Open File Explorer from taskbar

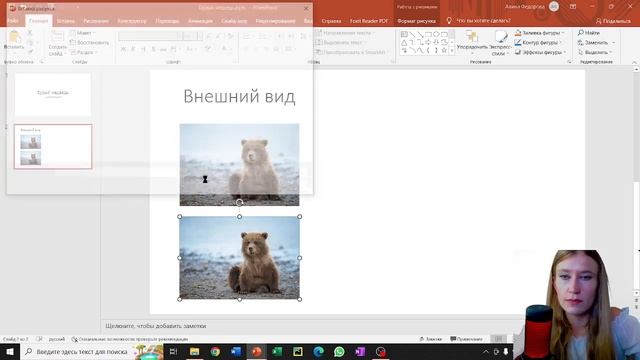coord(194,351)
